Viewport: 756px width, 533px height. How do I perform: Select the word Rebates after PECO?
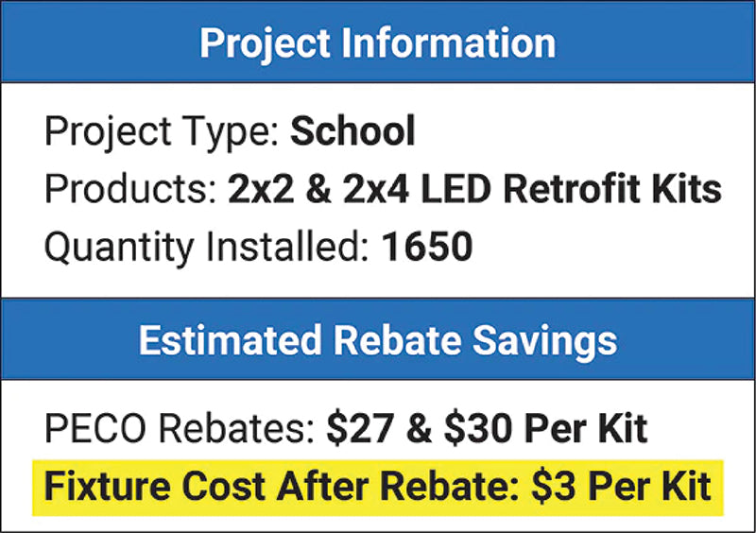coord(237,427)
